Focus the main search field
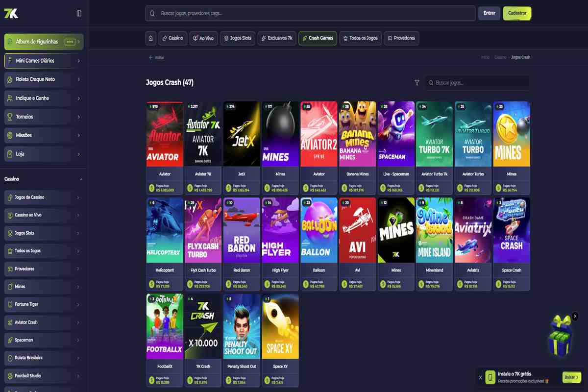The height and width of the screenshot is (392, 588). coord(310,13)
